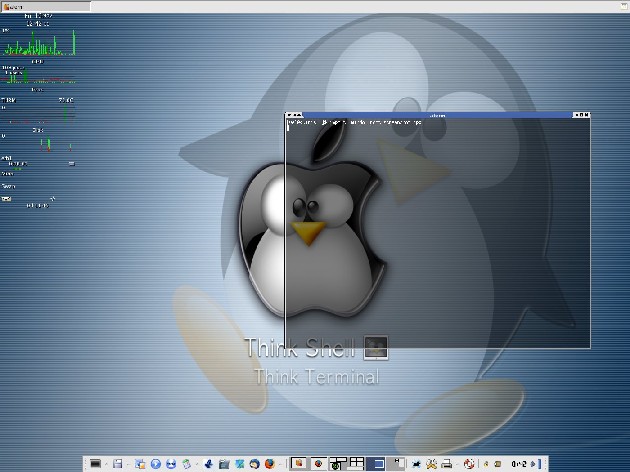The image size is (630, 472).
Task: Select the tab at the top-left of the screen
Action: click(45, 6)
